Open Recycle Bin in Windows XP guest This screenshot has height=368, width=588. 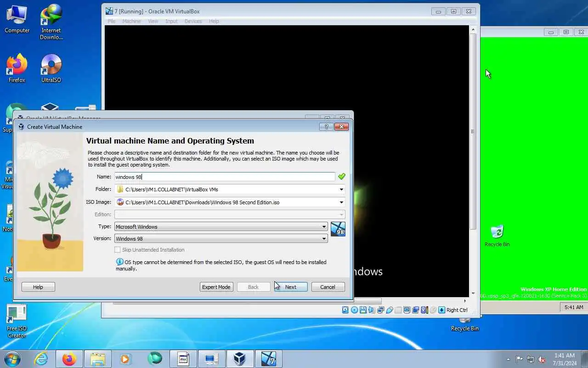[x=497, y=236]
